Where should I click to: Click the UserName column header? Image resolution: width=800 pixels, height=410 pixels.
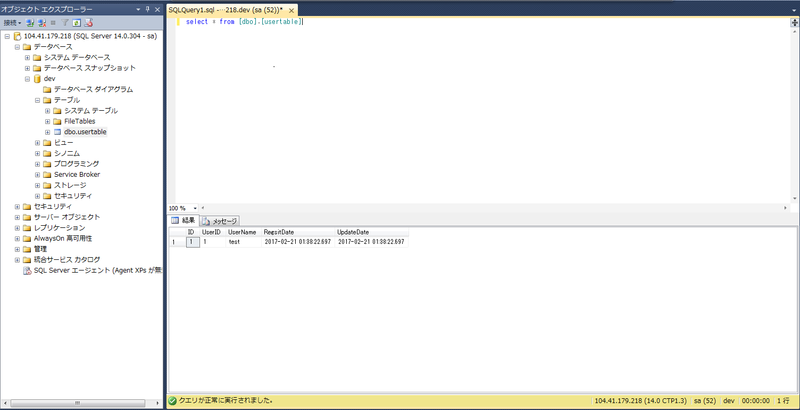[243, 232]
